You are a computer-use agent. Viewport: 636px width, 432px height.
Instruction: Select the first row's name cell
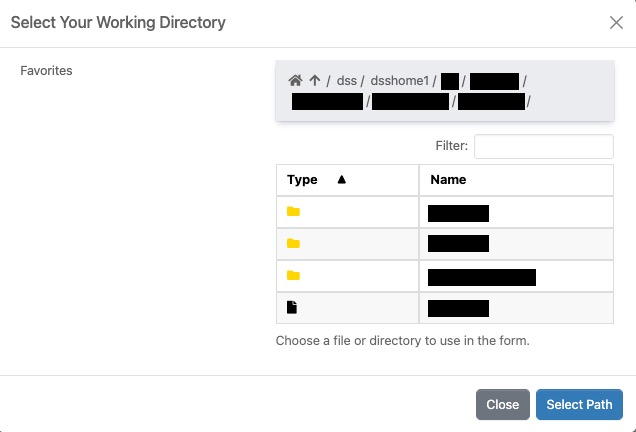point(458,213)
